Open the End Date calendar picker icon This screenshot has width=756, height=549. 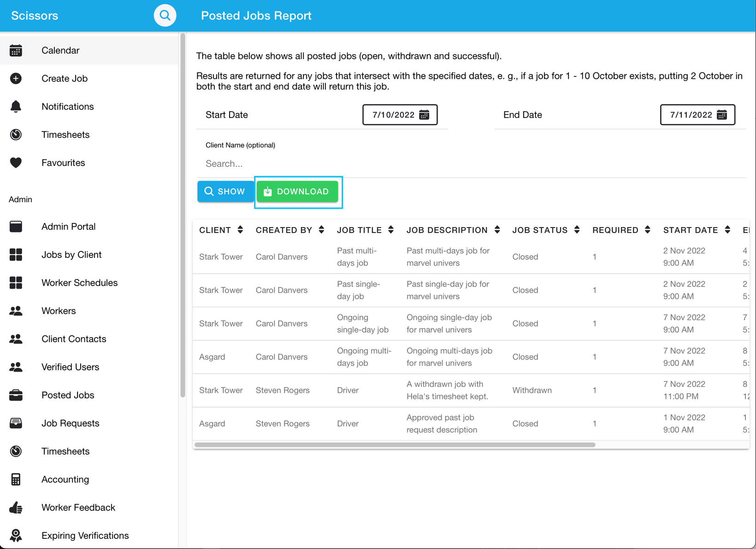(722, 115)
